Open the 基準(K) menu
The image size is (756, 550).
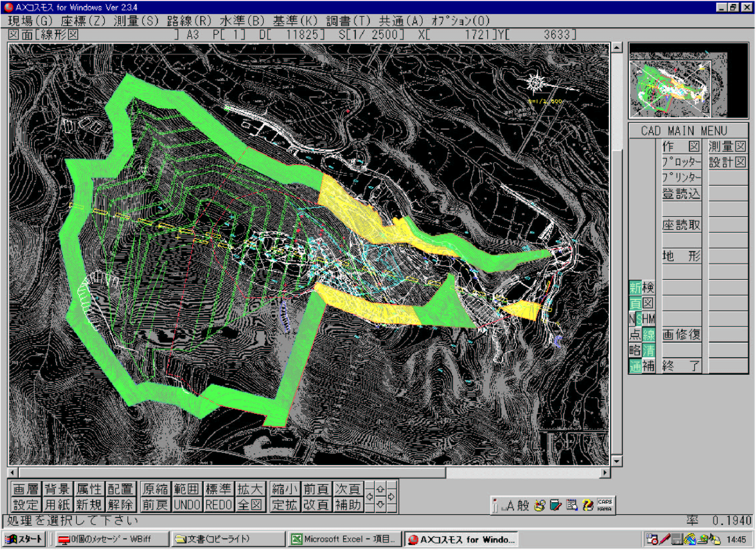[x=295, y=21]
